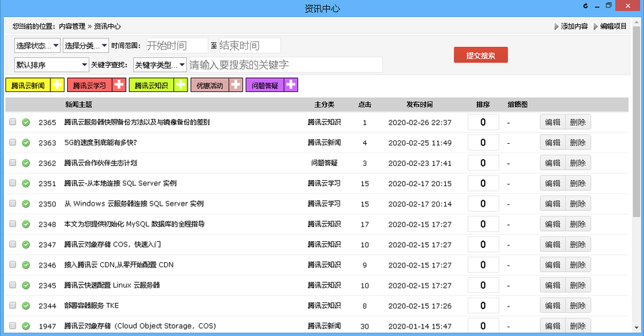Add item via plus on 优惠活动 tag

236,85
